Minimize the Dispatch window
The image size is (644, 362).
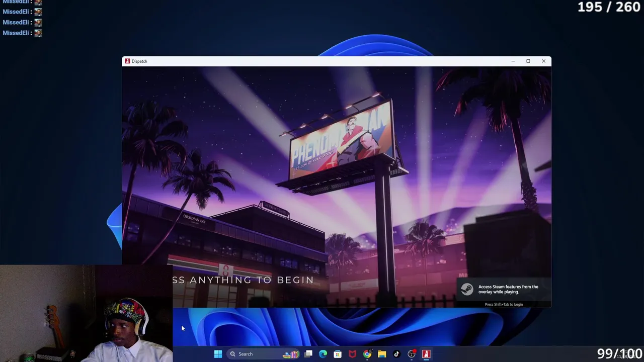click(x=513, y=61)
